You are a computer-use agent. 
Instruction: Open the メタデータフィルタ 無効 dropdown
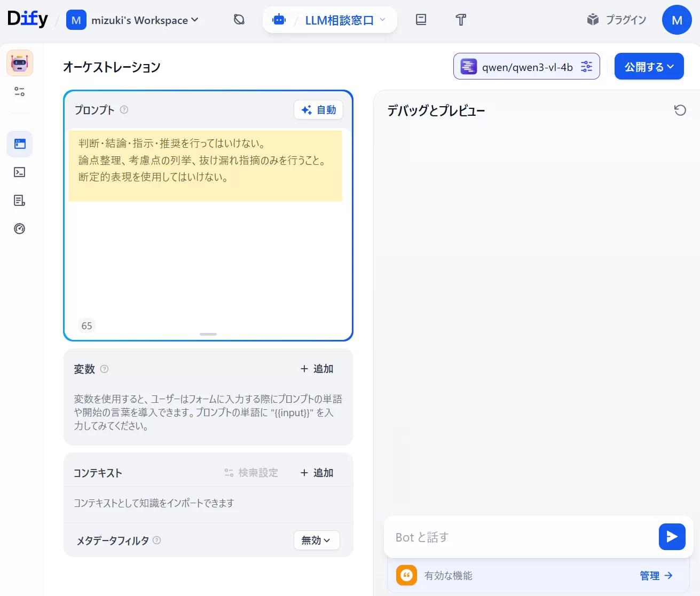click(316, 541)
